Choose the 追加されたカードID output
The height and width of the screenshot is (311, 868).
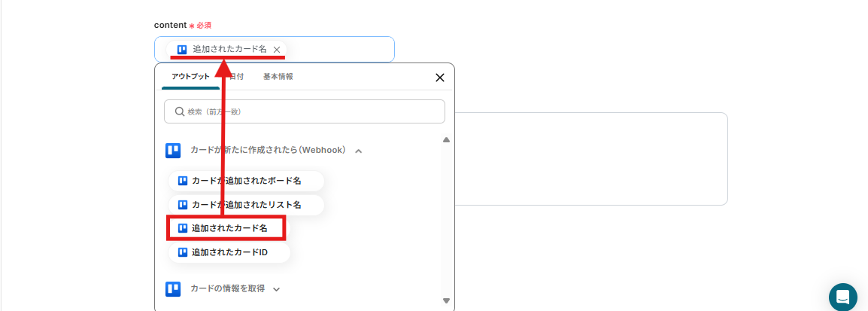click(229, 252)
